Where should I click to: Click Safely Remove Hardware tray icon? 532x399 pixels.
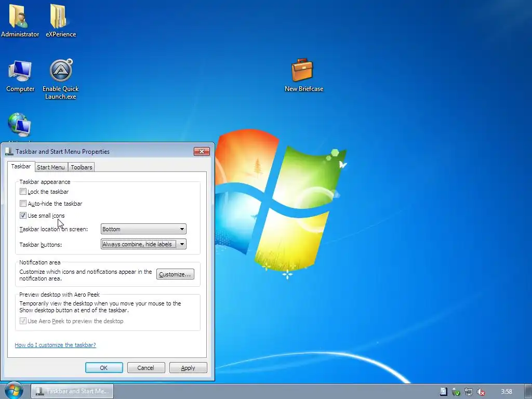click(456, 392)
